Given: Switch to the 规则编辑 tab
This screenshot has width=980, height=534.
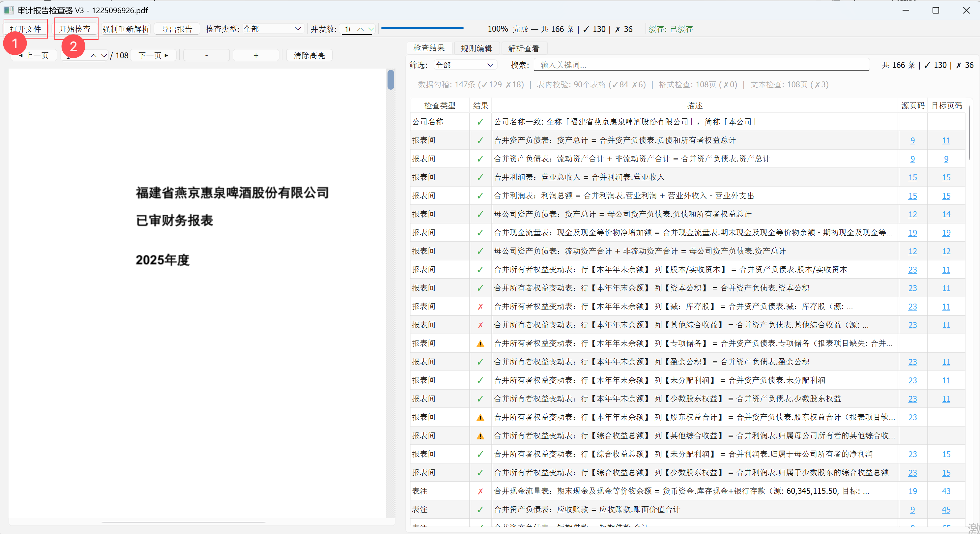Looking at the screenshot, I should click(476, 48).
